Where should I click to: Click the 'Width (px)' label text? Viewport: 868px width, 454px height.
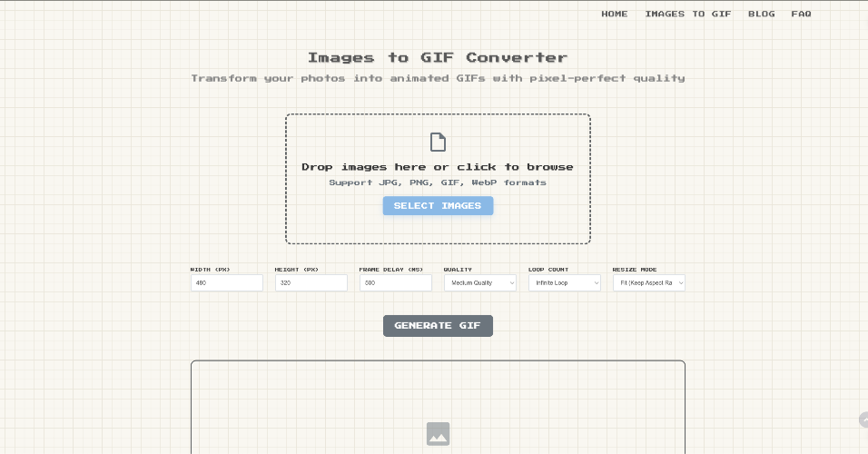point(210,270)
